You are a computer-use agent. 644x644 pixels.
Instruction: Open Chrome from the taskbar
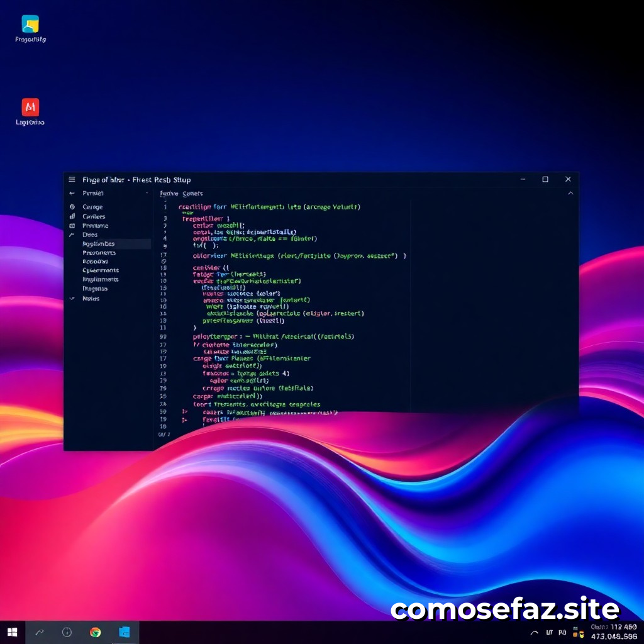point(95,632)
